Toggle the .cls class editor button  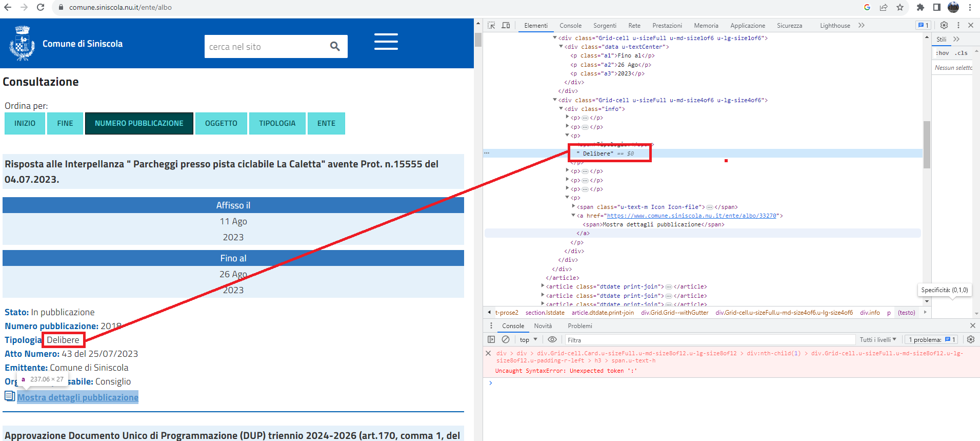961,53
